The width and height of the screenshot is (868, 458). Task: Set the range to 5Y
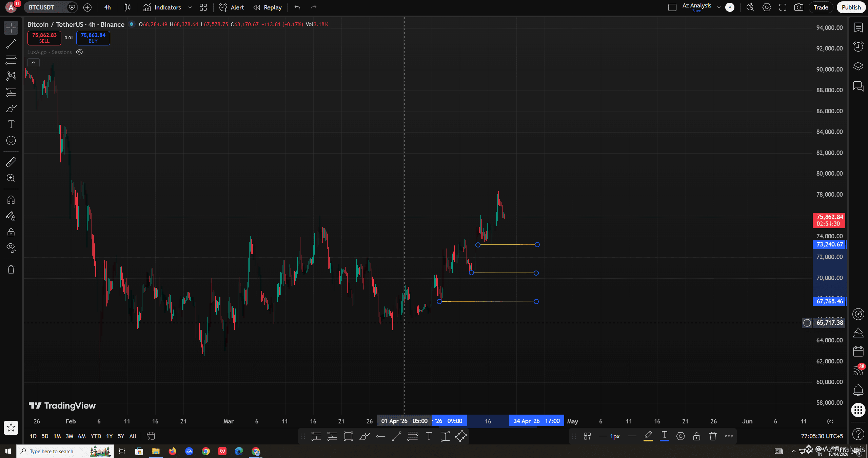coord(121,436)
